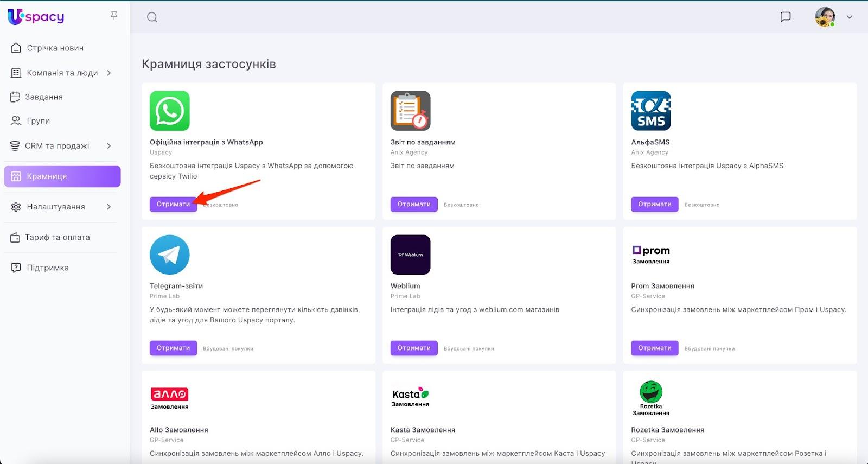Open the chat messages icon
The image size is (868, 464).
[785, 17]
